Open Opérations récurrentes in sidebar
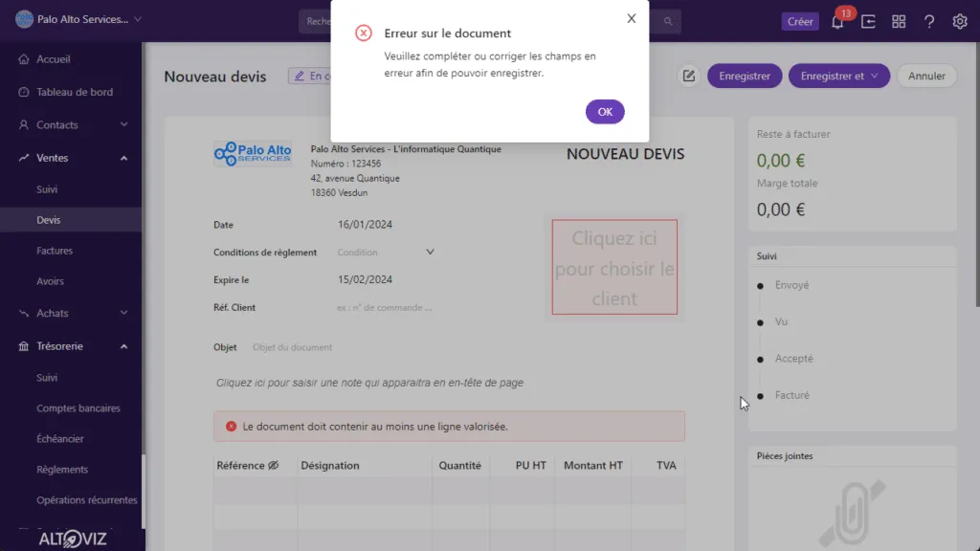980x551 pixels. click(x=87, y=499)
